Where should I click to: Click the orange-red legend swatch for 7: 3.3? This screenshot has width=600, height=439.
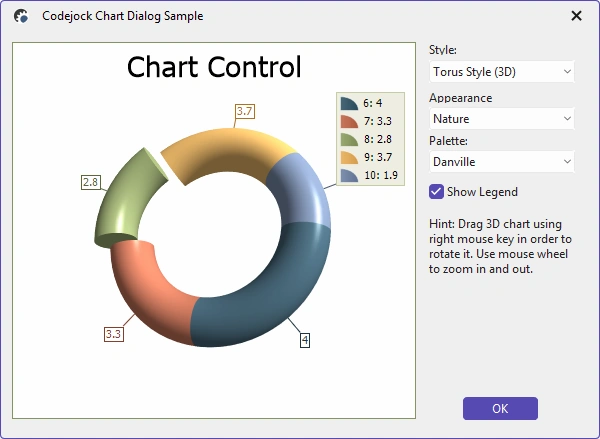pyautogui.click(x=349, y=121)
